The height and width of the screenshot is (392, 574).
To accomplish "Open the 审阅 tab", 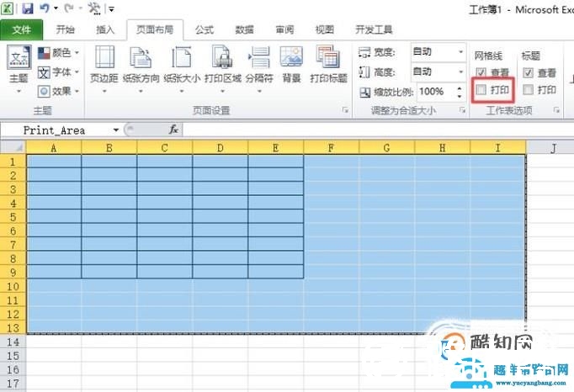I will click(284, 29).
